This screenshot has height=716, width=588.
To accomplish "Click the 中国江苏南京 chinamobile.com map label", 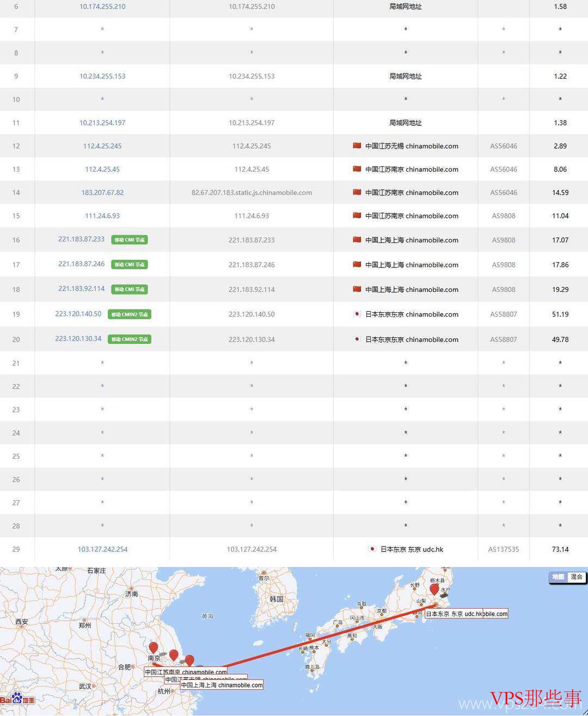I will (186, 672).
